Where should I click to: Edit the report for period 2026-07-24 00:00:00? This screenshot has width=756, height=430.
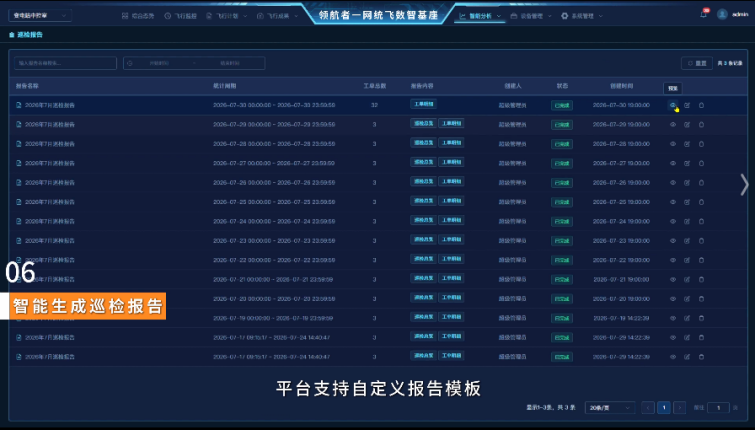click(x=687, y=221)
